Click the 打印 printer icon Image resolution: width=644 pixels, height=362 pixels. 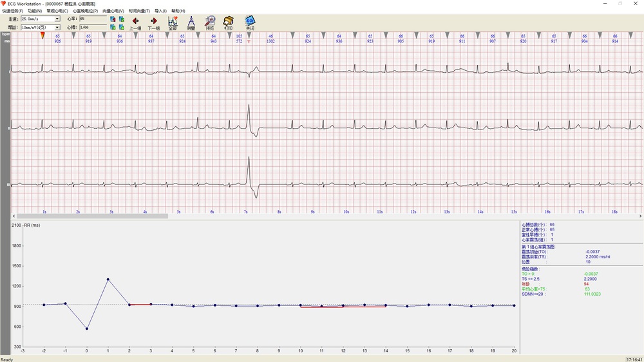point(228,23)
